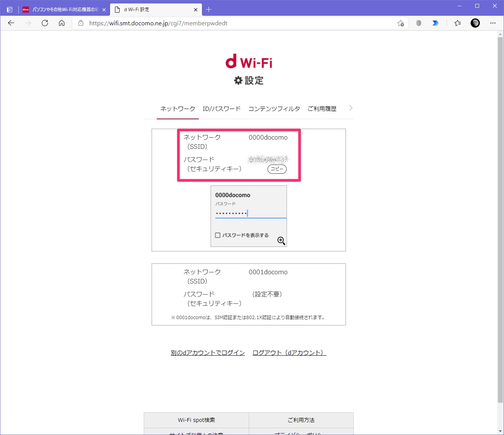The height and width of the screenshot is (435, 504).
Task: Copy the password with the コピー button
Action: (x=277, y=169)
